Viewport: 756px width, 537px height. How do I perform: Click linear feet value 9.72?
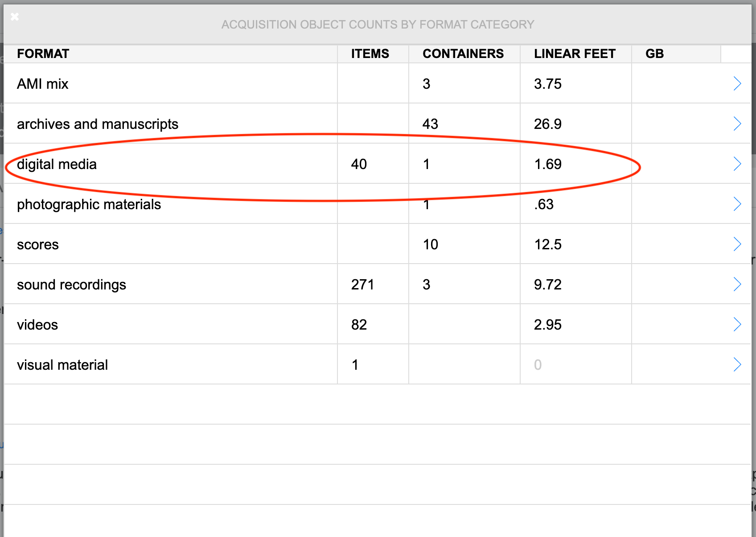tap(548, 285)
